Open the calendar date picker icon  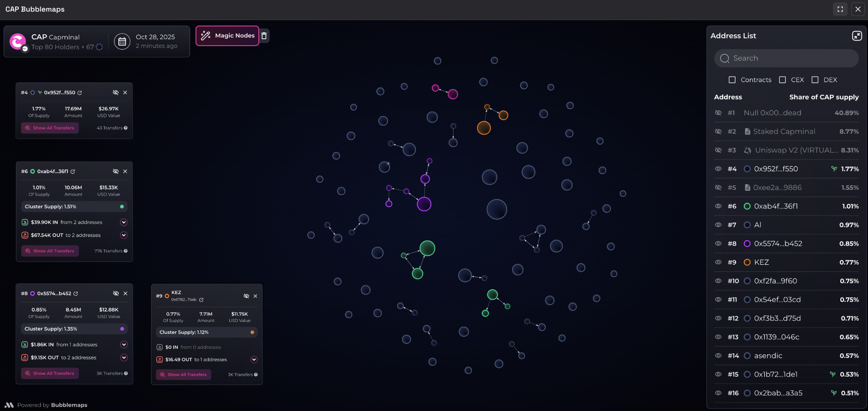click(122, 41)
